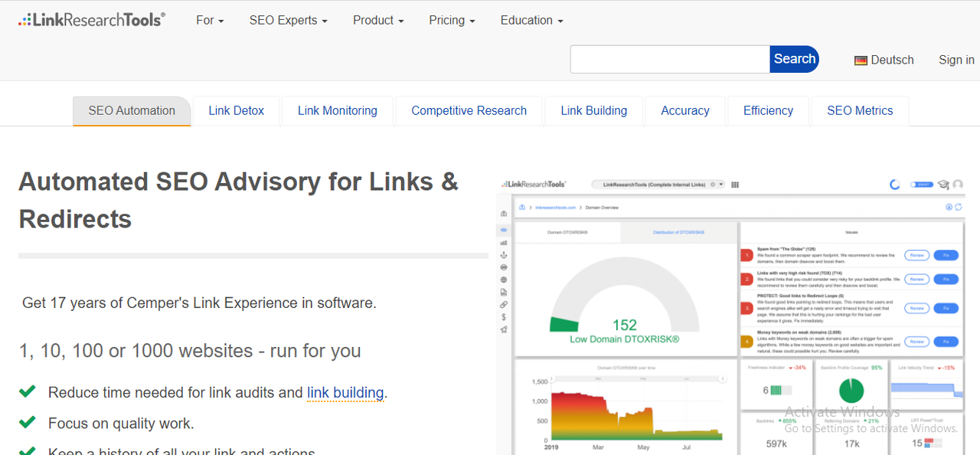Select the SEO Automation tab
Image resolution: width=980 pixels, height=455 pixels.
pos(132,111)
